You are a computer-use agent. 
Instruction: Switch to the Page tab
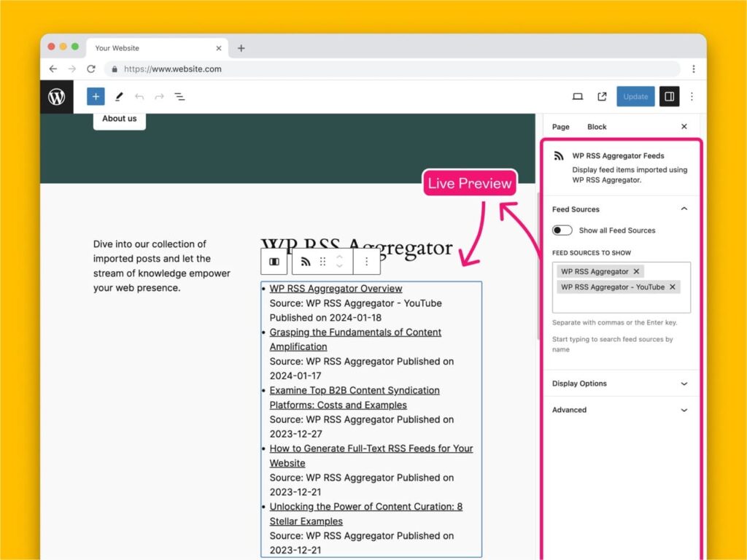560,126
